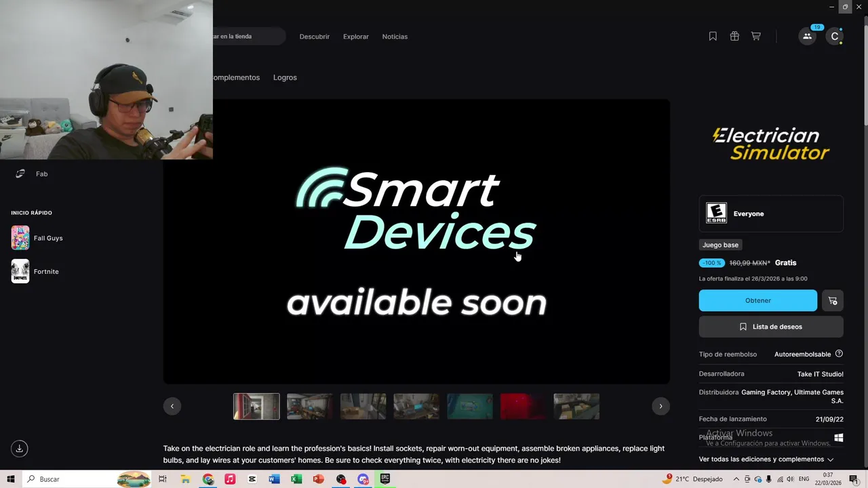Click the Windows Buscar search box

(x=87, y=479)
